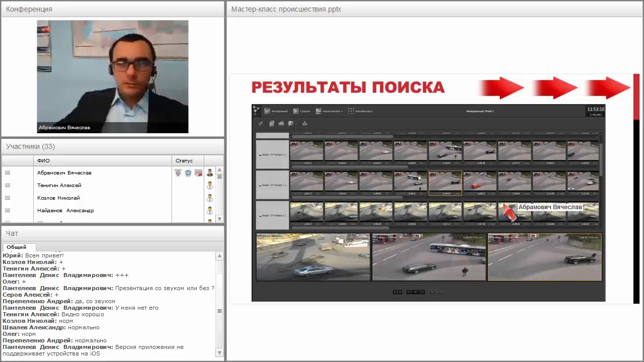Select the Интегральный tab in the slide
Image resolution: width=644 pixels, height=362 pixels.
tap(277, 111)
